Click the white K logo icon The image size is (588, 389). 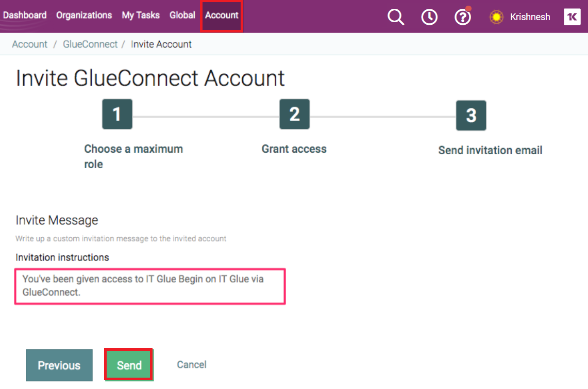point(572,17)
